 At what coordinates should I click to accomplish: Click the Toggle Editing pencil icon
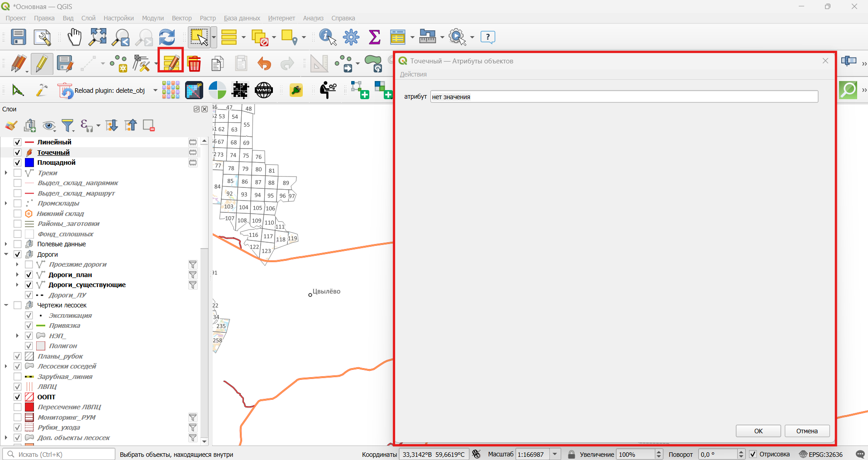(42, 64)
